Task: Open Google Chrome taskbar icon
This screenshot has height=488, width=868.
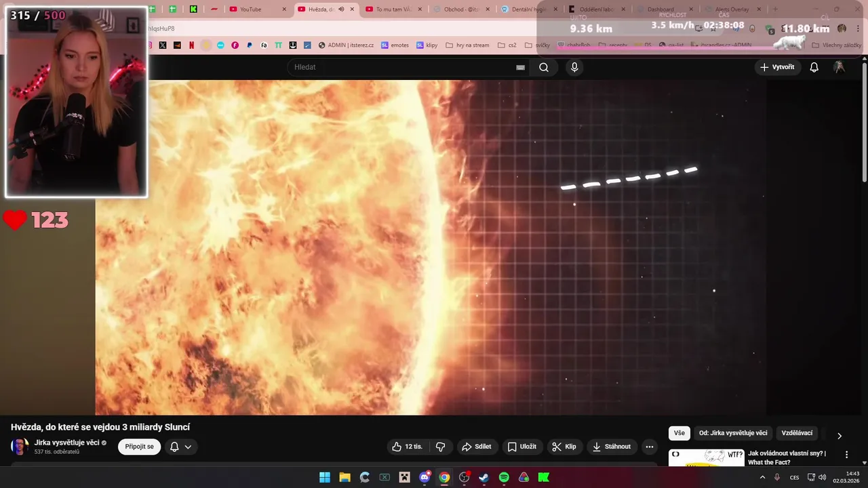Action: [444, 477]
